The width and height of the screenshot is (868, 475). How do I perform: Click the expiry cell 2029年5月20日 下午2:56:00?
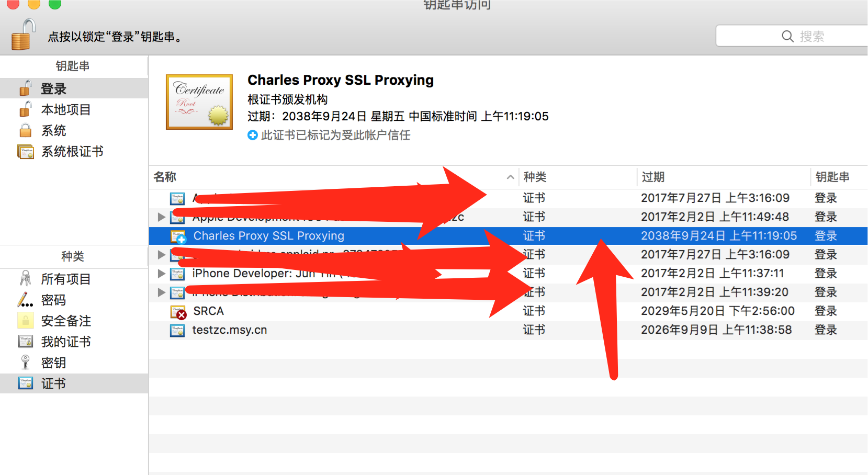(718, 311)
